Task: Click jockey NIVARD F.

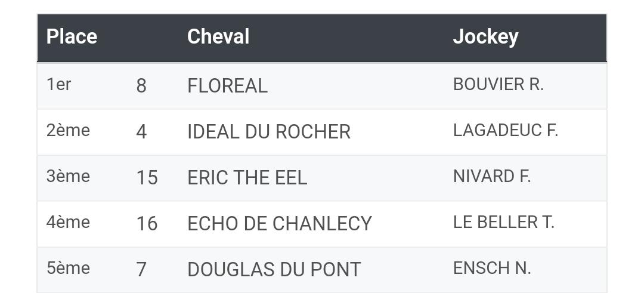Action: pyautogui.click(x=492, y=176)
